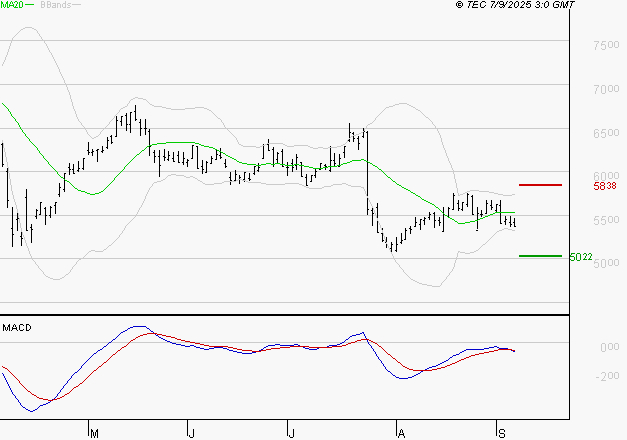Viewport: 627px width, 440px height.
Task: Select the red resistance line marker
Action: click(540, 185)
